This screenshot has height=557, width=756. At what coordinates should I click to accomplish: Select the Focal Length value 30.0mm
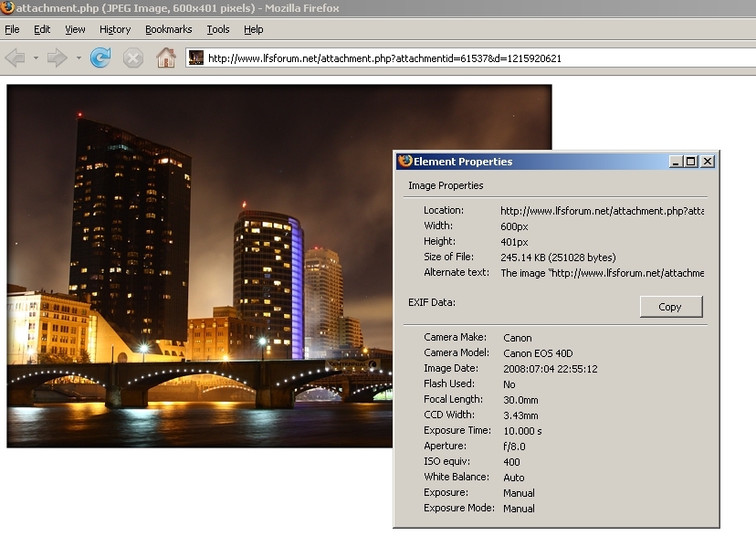[520, 400]
